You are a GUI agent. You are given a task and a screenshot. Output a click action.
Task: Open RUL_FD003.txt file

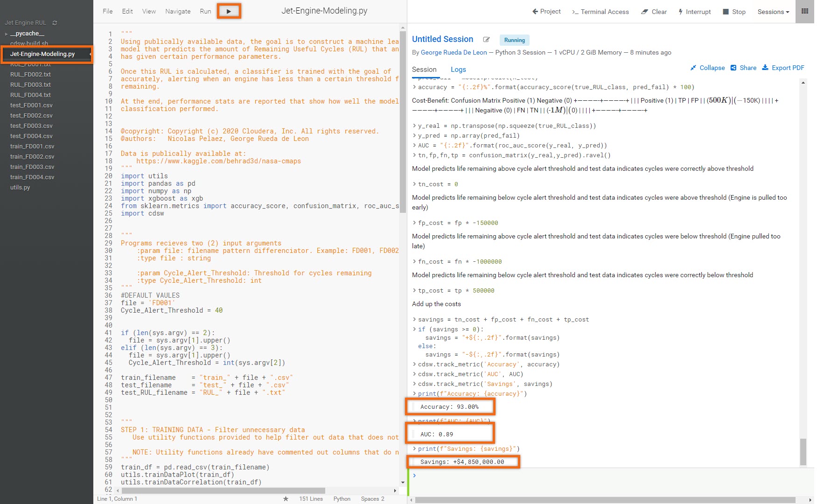tap(30, 85)
